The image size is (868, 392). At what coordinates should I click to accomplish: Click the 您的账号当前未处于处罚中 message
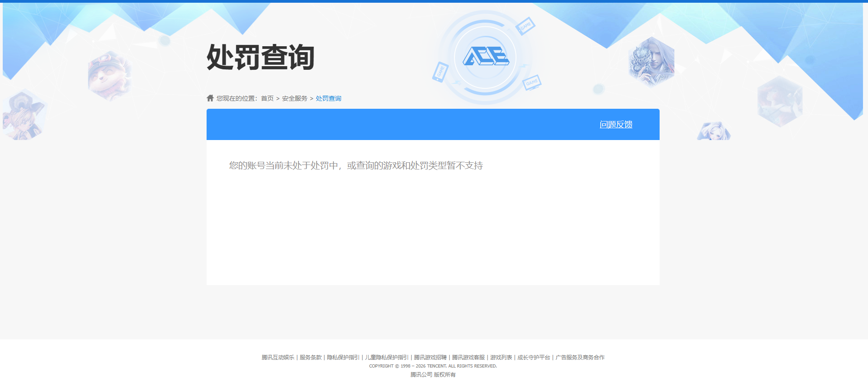[356, 165]
